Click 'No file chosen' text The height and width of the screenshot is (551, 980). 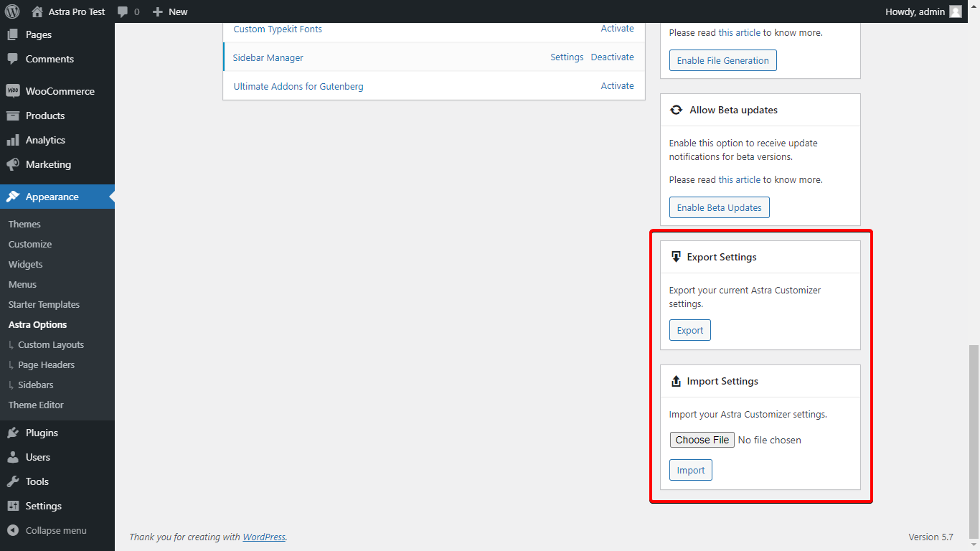tap(770, 440)
